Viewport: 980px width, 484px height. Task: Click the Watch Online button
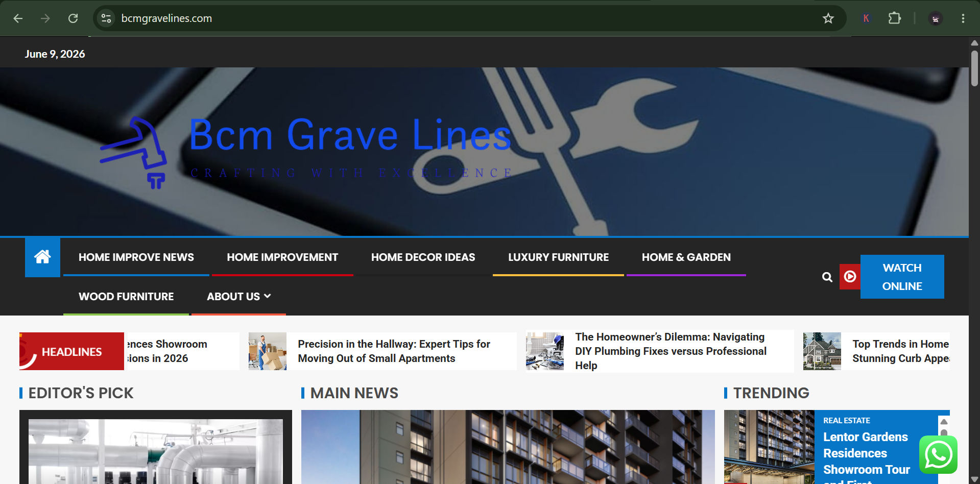point(902,277)
